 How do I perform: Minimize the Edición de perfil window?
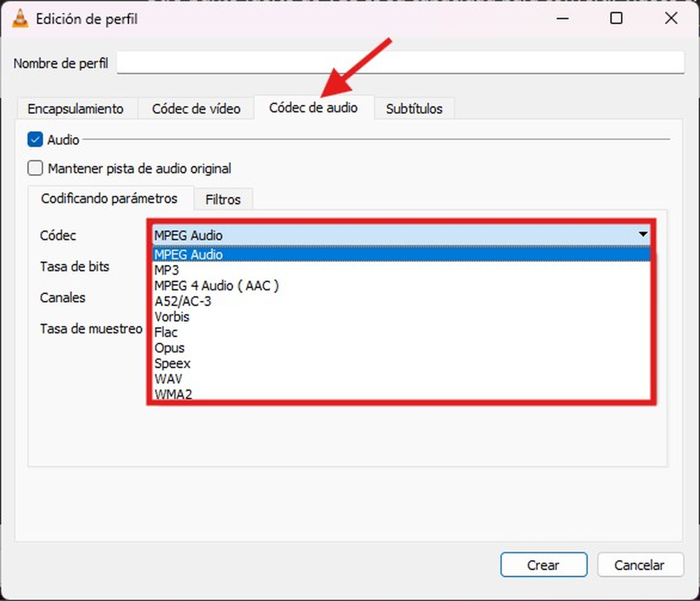point(563,18)
